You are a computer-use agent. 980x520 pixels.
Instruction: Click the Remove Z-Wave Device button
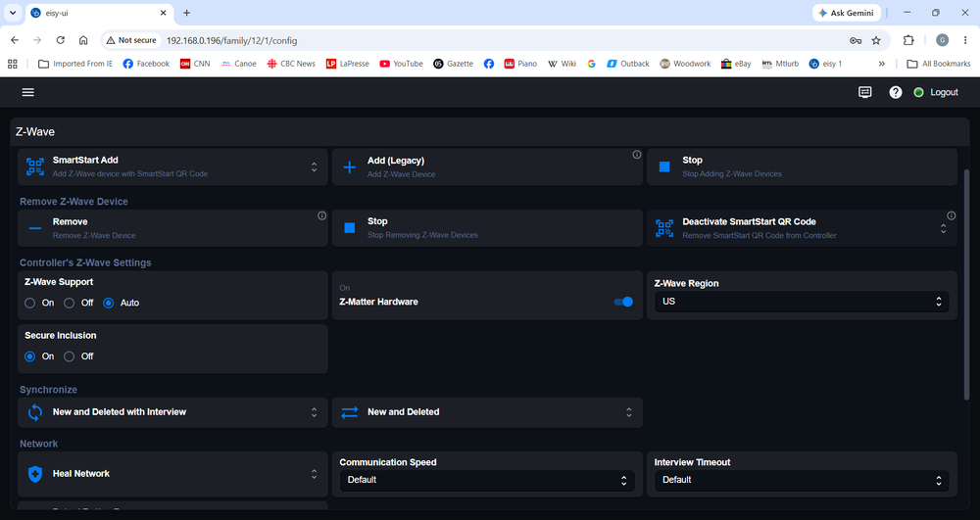[172, 228]
